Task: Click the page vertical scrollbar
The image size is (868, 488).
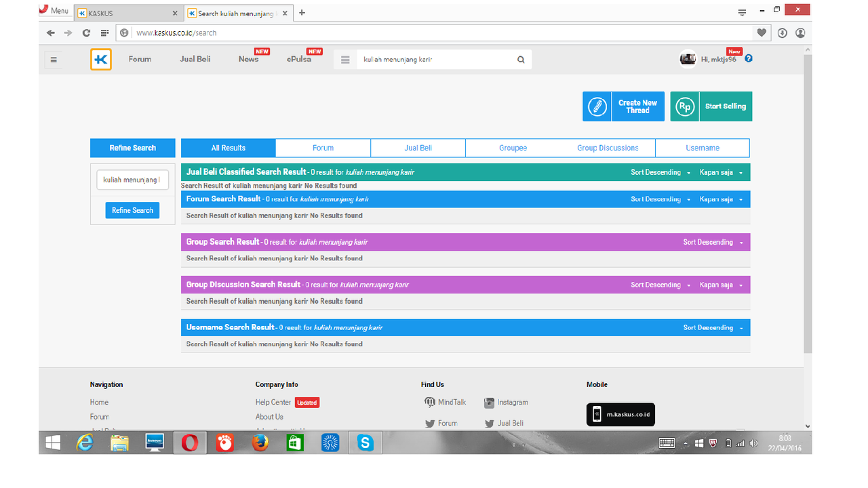Action: [x=807, y=203]
